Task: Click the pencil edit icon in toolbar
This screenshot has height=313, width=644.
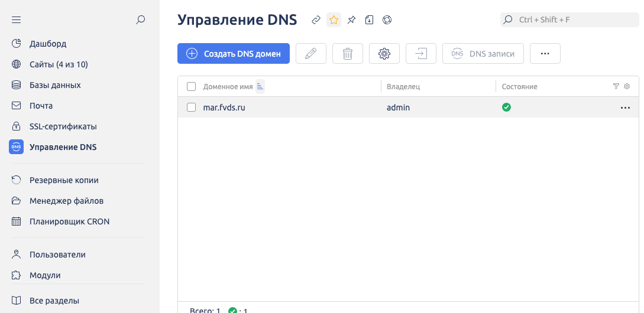Action: pos(310,54)
